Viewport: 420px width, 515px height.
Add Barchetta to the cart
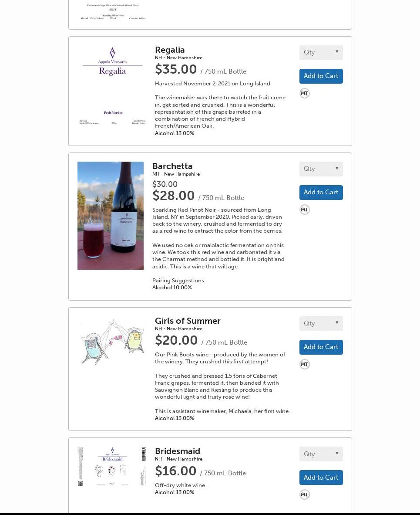pos(321,193)
